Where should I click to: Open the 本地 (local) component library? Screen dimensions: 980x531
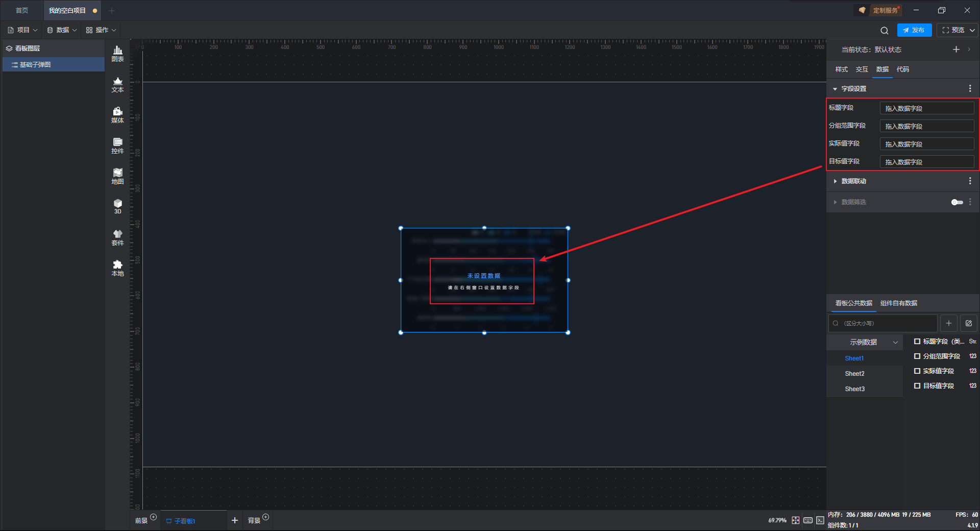117,268
